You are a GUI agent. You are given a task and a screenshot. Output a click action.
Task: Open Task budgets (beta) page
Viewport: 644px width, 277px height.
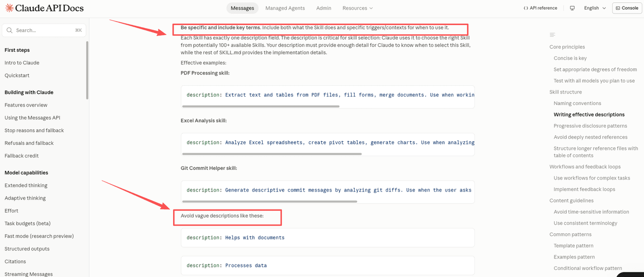(28, 223)
